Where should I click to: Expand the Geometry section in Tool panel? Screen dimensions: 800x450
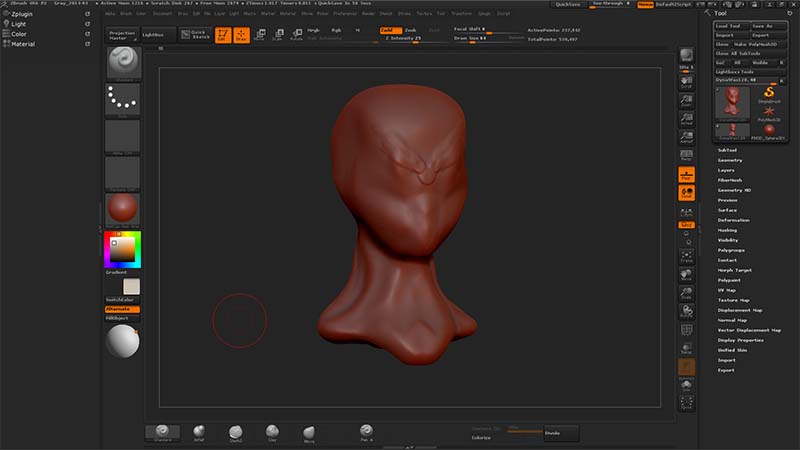point(730,160)
